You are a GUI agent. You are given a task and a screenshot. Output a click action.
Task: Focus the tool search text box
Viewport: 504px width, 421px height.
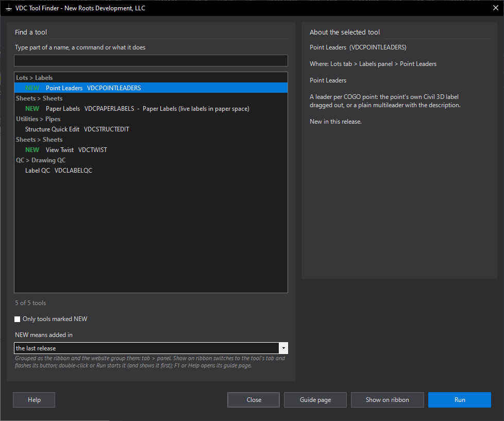coord(151,61)
